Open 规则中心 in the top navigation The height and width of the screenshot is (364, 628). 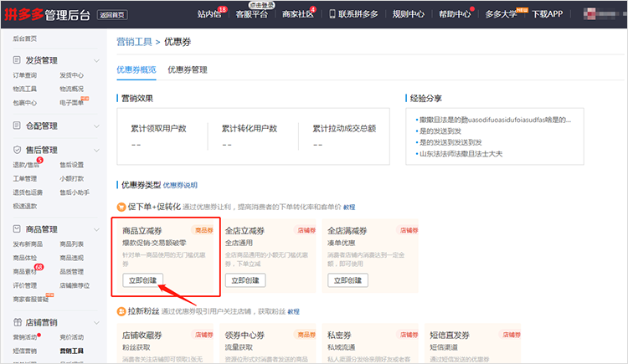click(408, 14)
